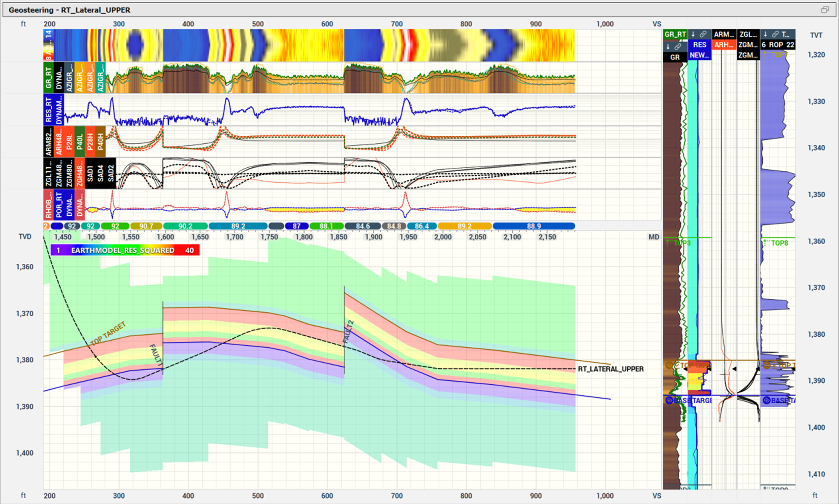Click BASE TARGET marker icon in GR track
839x504 pixels.
(x=669, y=401)
